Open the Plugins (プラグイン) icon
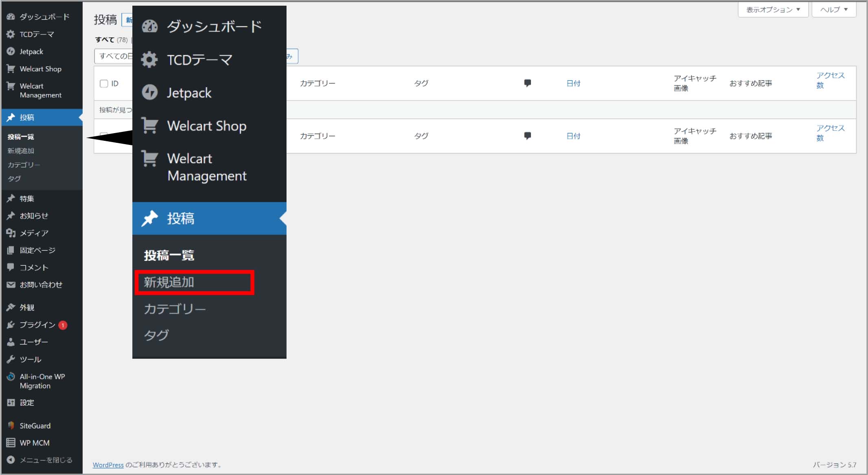This screenshot has width=868, height=475. click(11, 325)
